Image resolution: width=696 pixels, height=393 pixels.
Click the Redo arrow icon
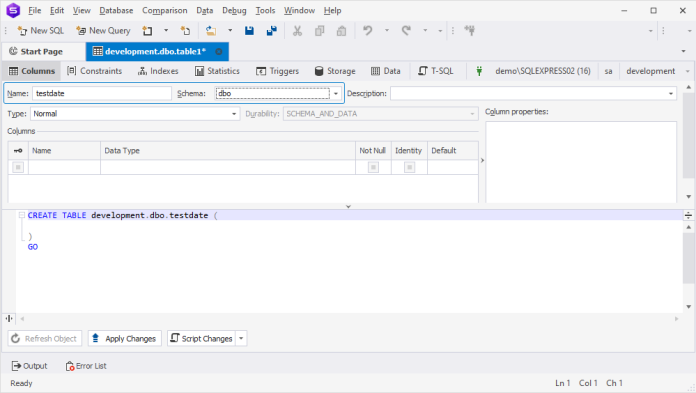(406, 31)
